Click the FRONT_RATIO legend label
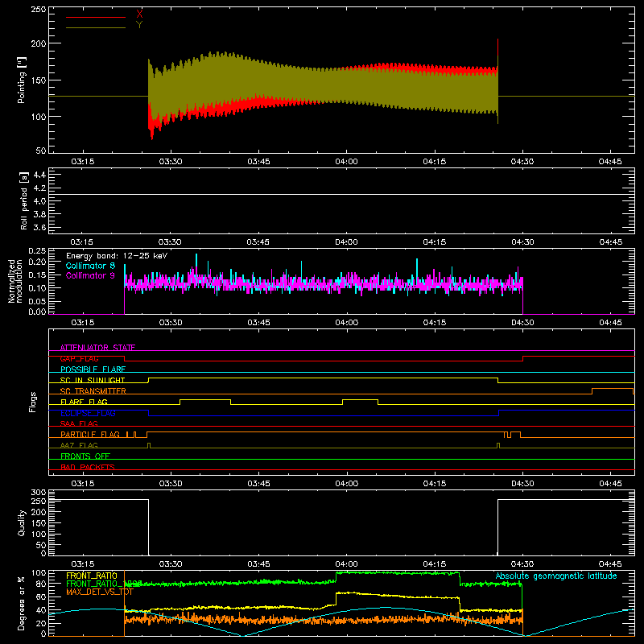This screenshot has width=644, height=644. click(92, 576)
